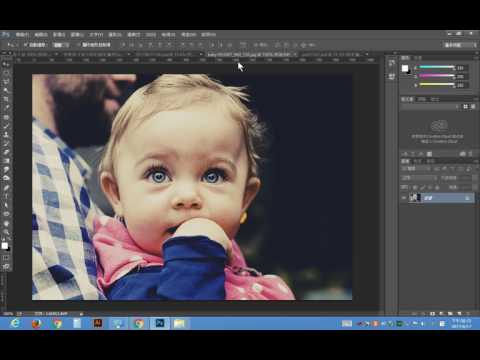Change the screen mode in toolbox
The width and height of the screenshot is (480, 360).
click(x=6, y=266)
